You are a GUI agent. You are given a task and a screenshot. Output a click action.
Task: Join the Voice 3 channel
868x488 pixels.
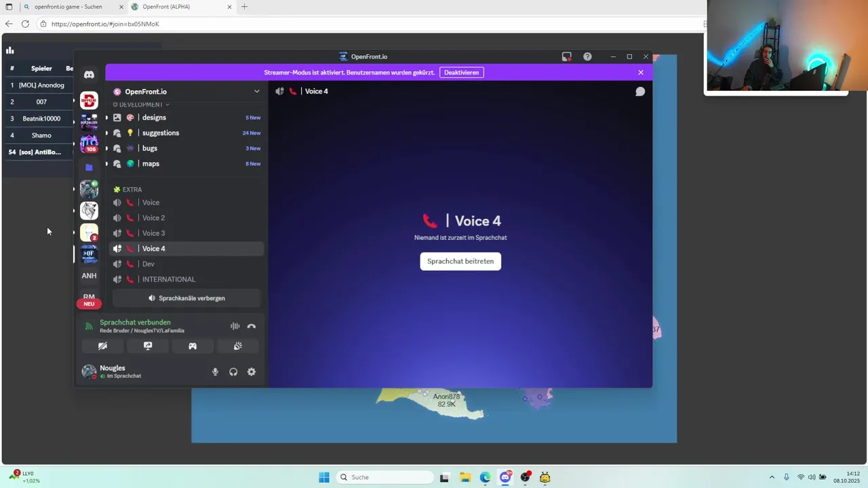coord(186,233)
